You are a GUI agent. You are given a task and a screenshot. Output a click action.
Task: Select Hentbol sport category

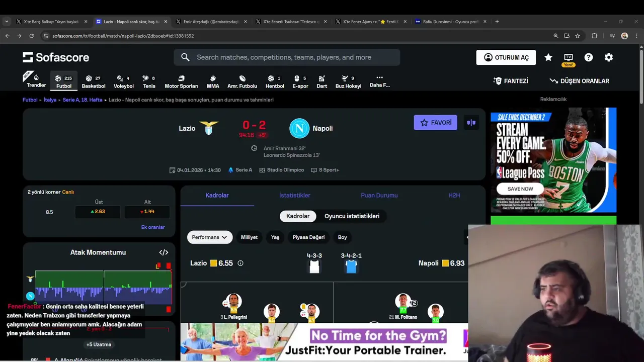click(275, 81)
